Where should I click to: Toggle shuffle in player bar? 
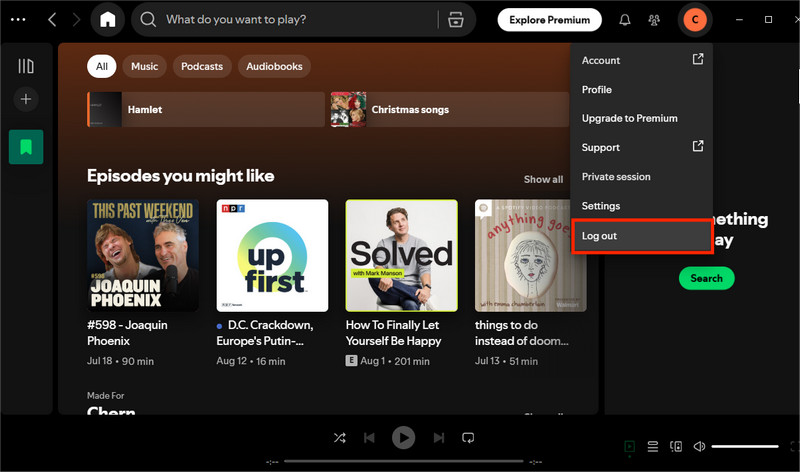click(x=339, y=438)
